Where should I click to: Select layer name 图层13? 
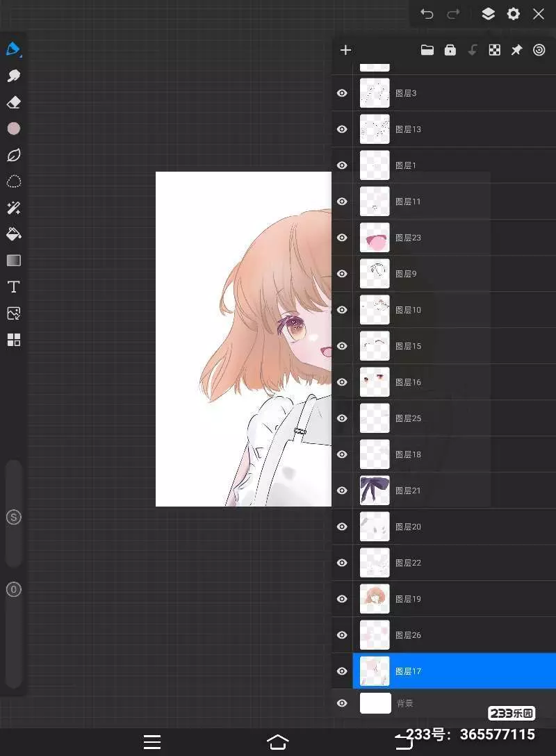tap(408, 129)
